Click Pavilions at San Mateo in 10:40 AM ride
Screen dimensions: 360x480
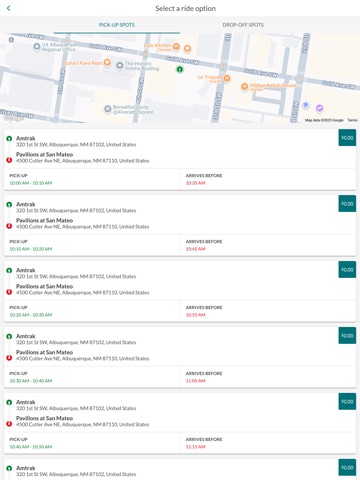pyautogui.click(x=44, y=419)
